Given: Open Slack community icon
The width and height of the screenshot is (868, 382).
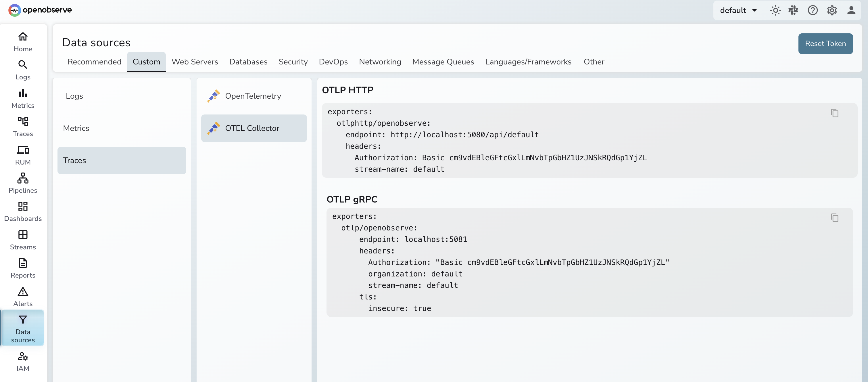Looking at the screenshot, I should [x=794, y=10].
